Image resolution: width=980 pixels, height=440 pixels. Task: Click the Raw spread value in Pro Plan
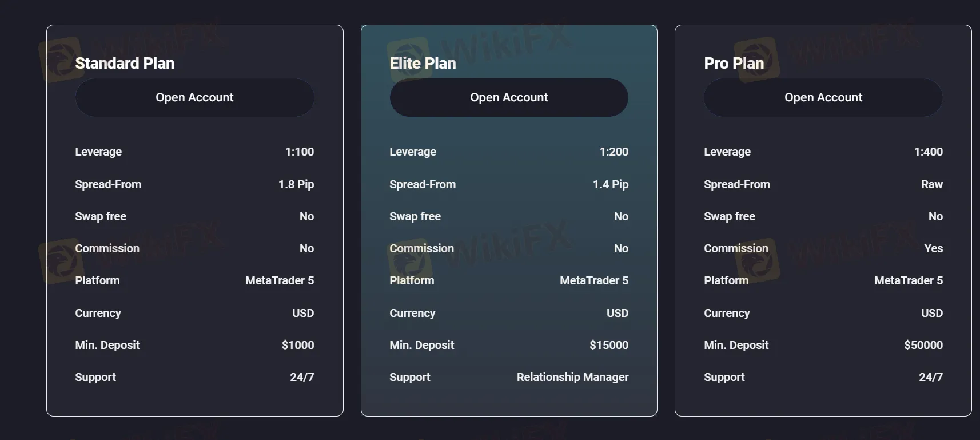tap(931, 184)
